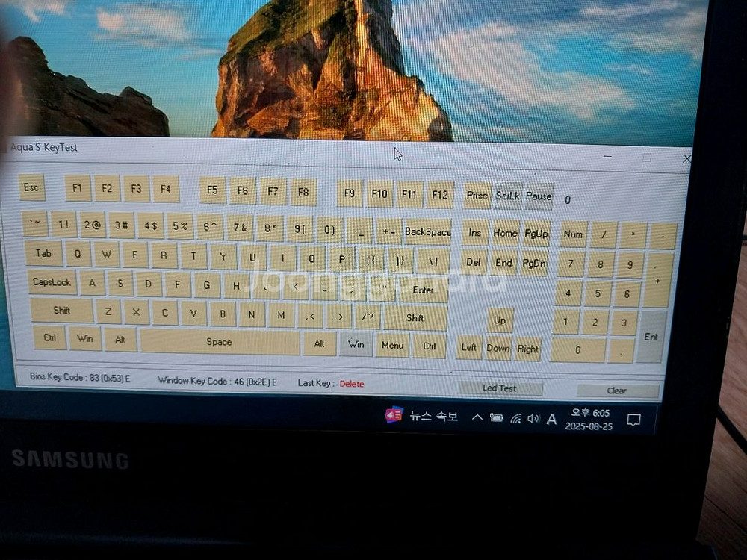Select the numpad Ent key tile
Screen dimensions: 747x560
(x=651, y=337)
